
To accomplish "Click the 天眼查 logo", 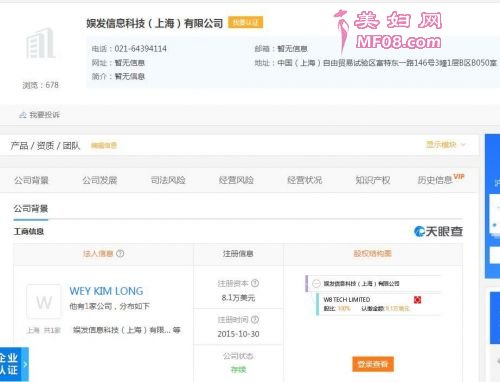I will [x=438, y=231].
